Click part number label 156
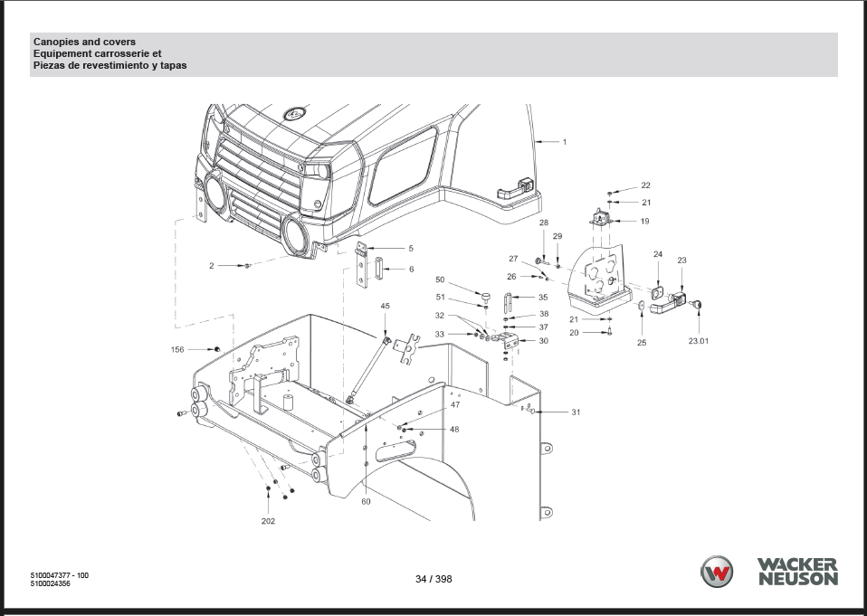867x616 pixels. pos(177,349)
